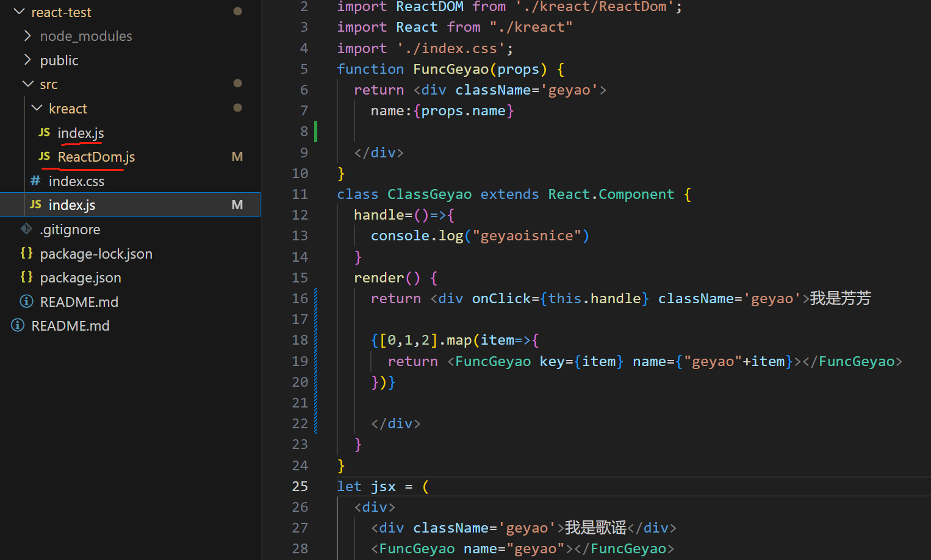
Task: Click './kreact/ReactDom' import path on line 2
Action: click(594, 7)
